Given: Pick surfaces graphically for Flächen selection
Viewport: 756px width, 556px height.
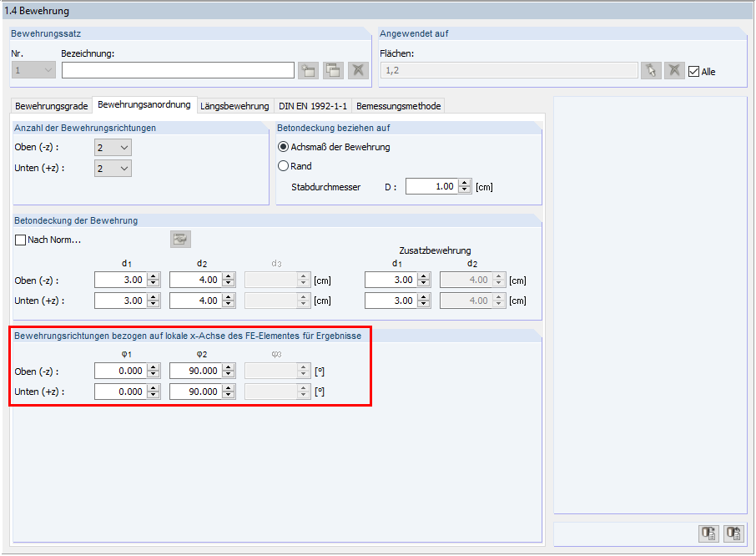Looking at the screenshot, I should point(651,70).
